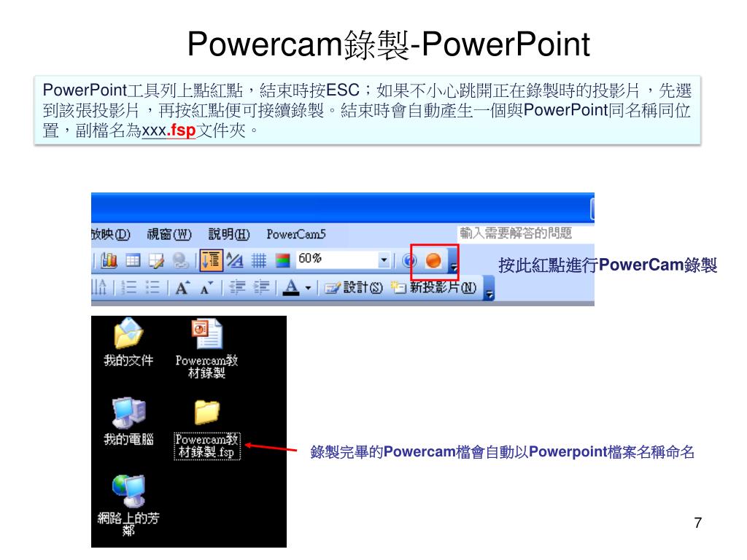Click Decrease Font Size icon
Image resolution: width=747 pixels, height=560 pixels.
(206, 287)
